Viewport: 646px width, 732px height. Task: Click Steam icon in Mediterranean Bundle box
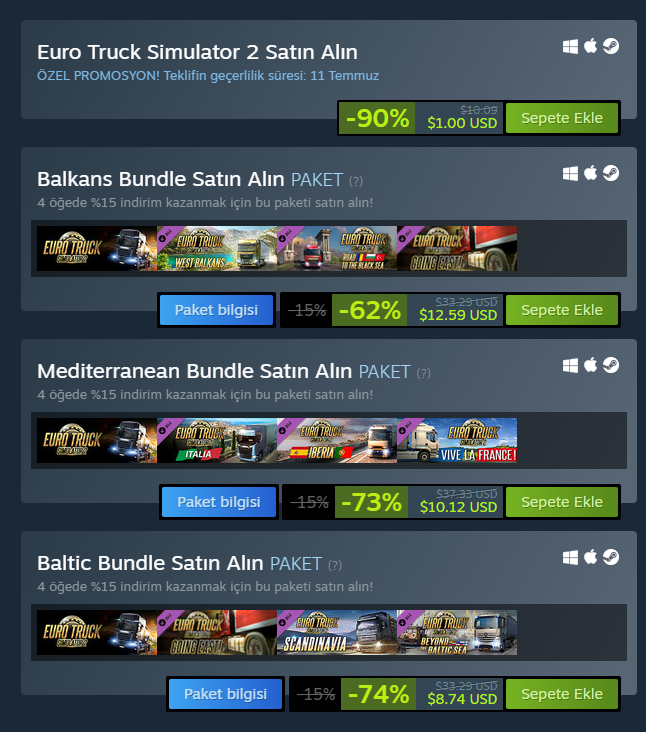(611, 365)
